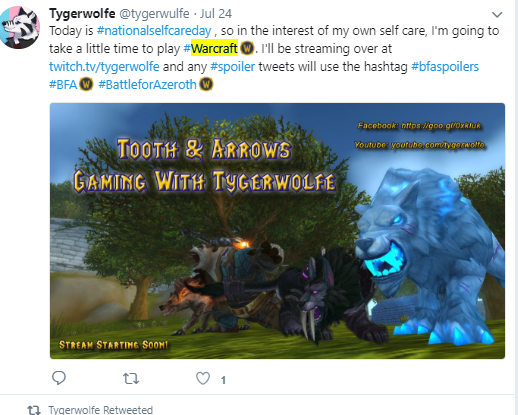Like the tweet with the heart icon
Image resolution: width=518 pixels, height=415 pixels.
tap(203, 378)
